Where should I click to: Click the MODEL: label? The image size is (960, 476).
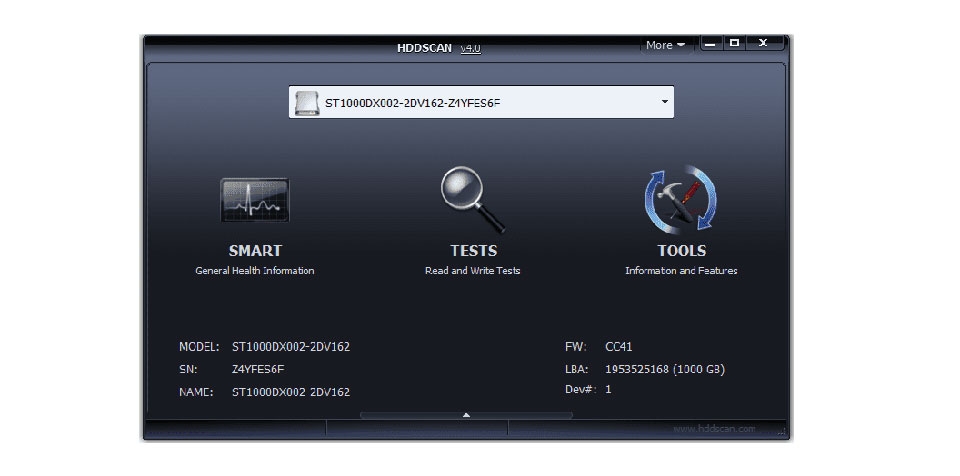[x=199, y=347]
